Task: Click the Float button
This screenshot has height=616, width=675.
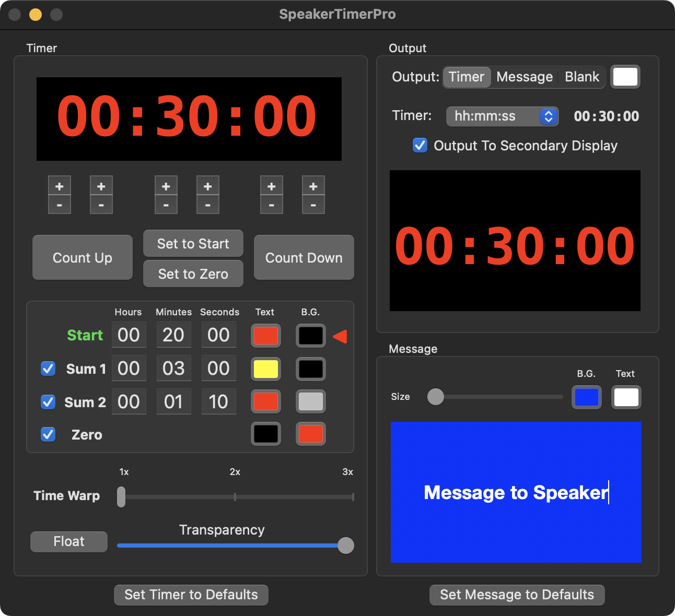Action: [x=69, y=541]
